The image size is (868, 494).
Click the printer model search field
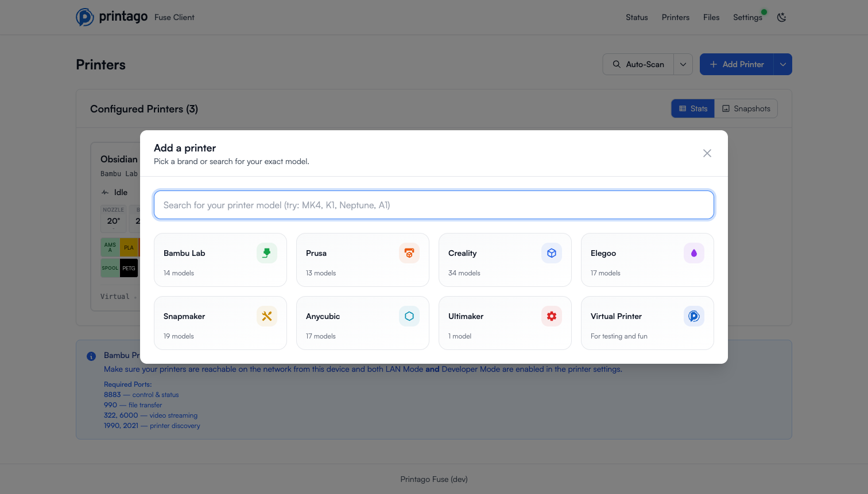click(x=434, y=205)
